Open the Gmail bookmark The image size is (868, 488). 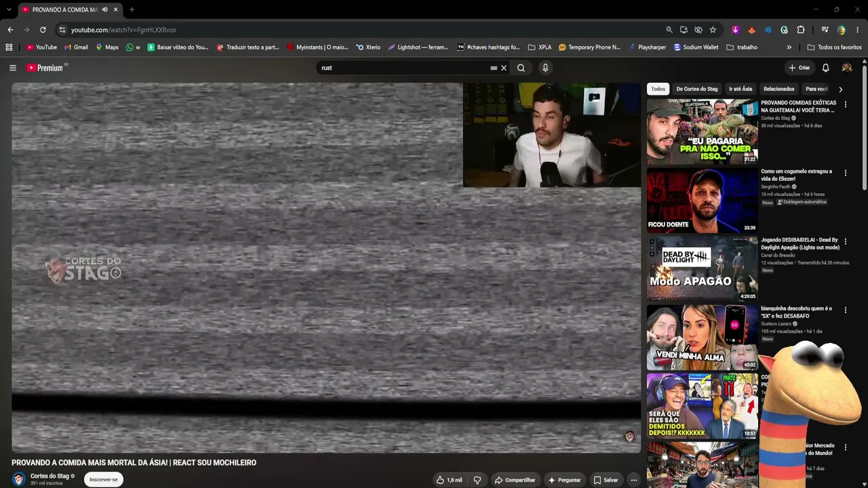click(x=76, y=47)
